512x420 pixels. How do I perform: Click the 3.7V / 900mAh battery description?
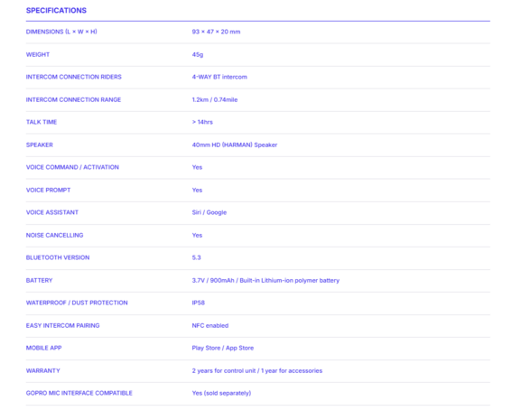click(x=265, y=280)
